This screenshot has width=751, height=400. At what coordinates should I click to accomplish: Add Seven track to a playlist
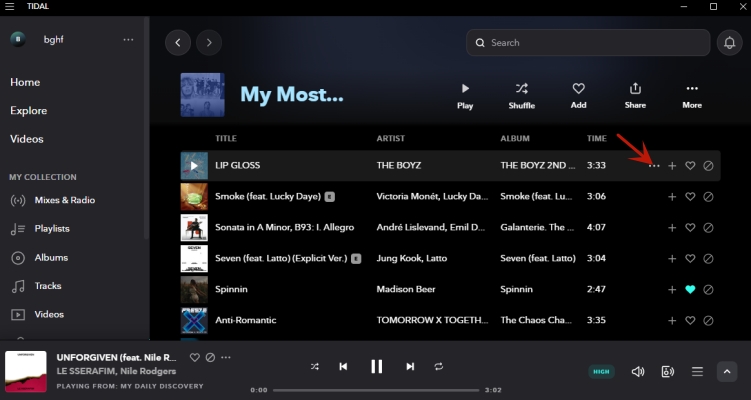point(672,259)
